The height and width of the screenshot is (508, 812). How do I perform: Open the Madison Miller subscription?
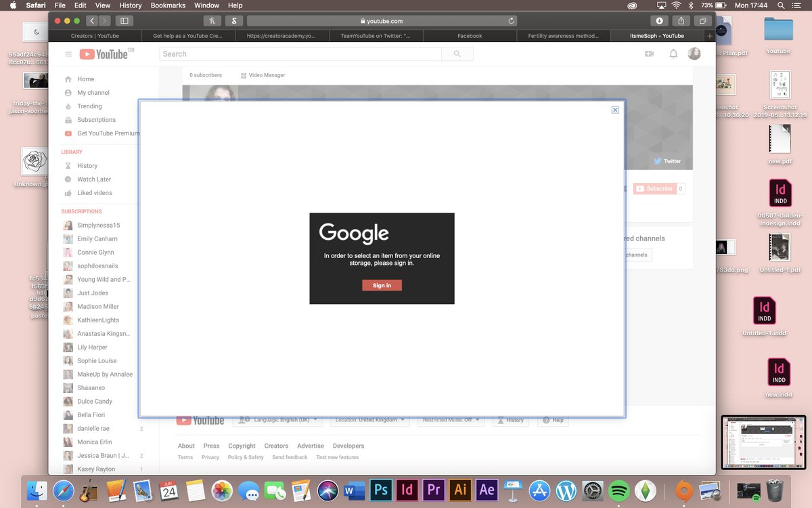point(98,307)
